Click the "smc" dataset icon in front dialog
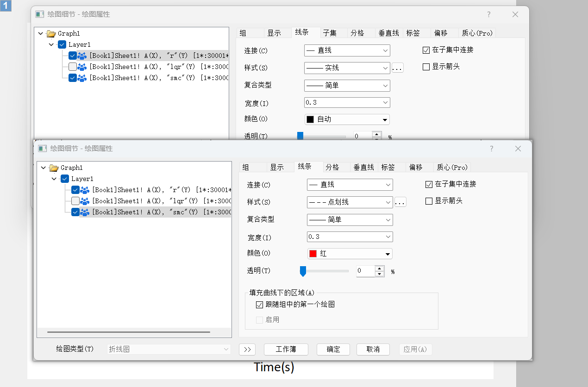 pos(85,212)
